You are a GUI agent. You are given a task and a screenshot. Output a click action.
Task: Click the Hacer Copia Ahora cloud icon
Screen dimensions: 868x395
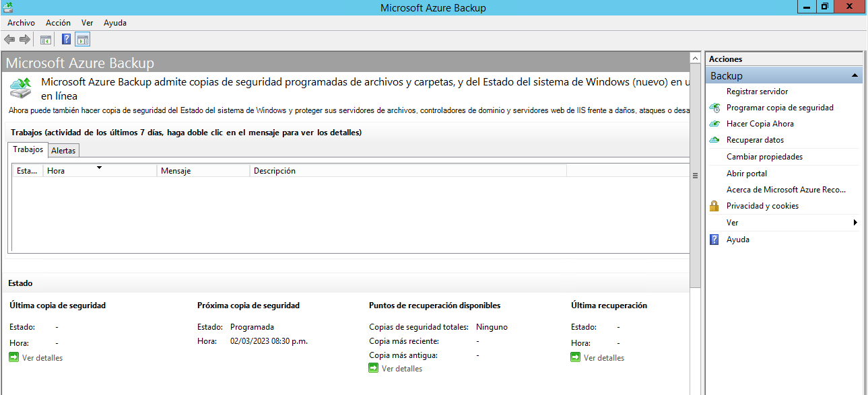point(714,123)
